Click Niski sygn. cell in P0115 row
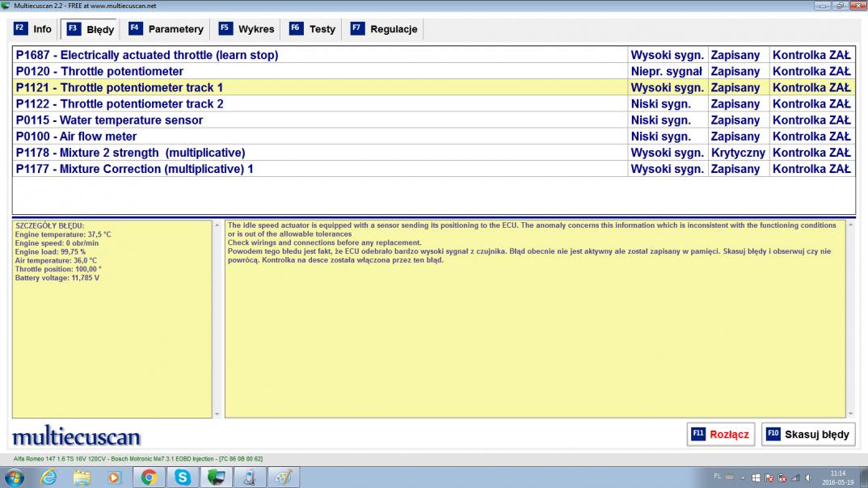The height and width of the screenshot is (488, 868). click(667, 120)
